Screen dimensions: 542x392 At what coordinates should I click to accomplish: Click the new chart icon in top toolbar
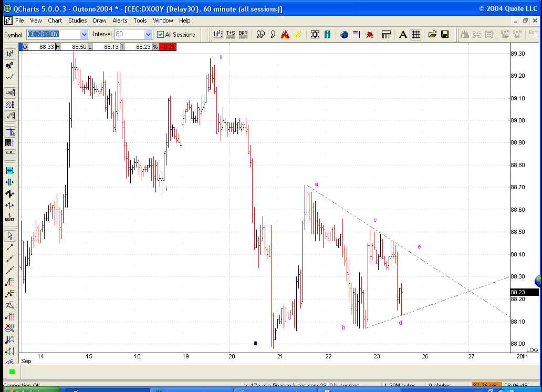pyautogui.click(x=218, y=34)
